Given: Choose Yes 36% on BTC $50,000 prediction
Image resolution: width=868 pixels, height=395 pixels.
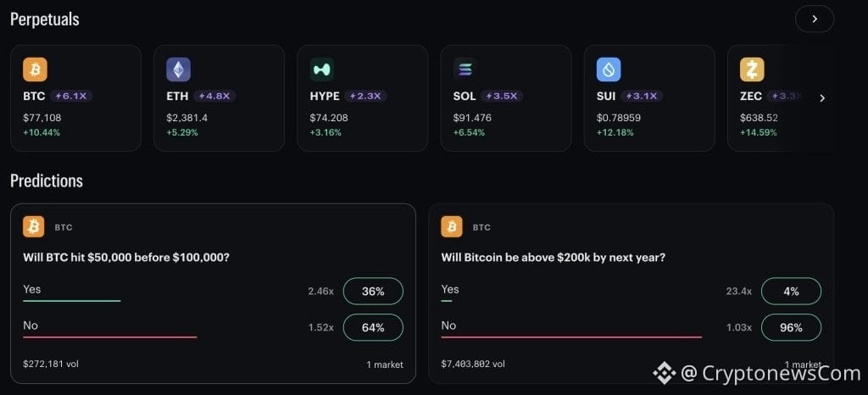Looking at the screenshot, I should click(373, 291).
